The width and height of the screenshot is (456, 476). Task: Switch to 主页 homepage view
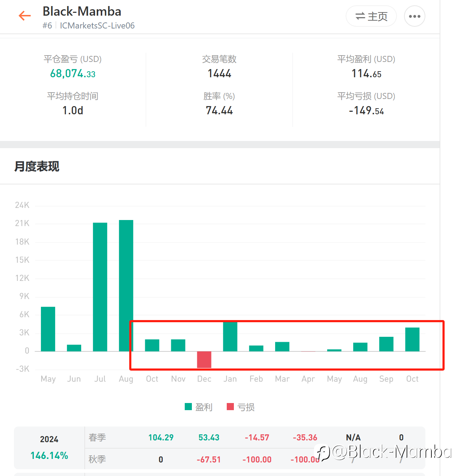coord(371,16)
